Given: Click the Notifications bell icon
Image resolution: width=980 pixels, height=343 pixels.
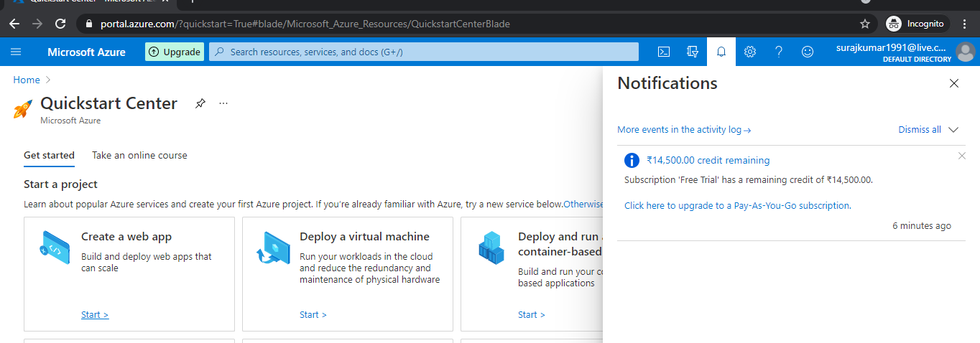Looking at the screenshot, I should (721, 52).
